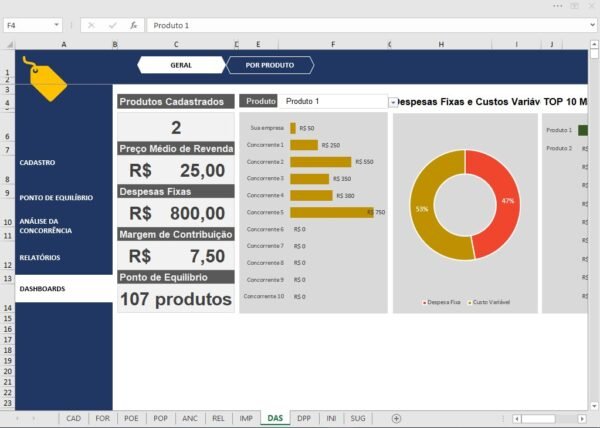Open the Name Box dropdown arrow
The height and width of the screenshot is (428, 600).
pyautogui.click(x=56, y=25)
